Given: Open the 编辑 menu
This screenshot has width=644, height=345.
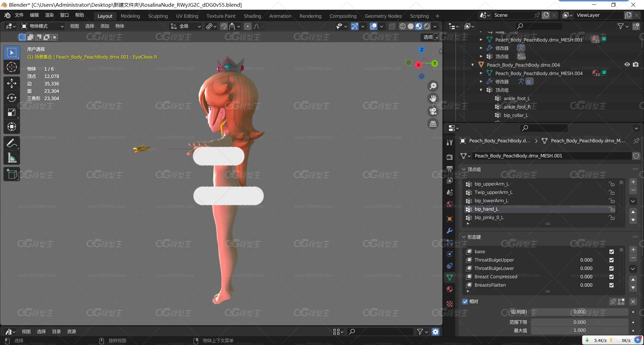Looking at the screenshot, I should [34, 15].
